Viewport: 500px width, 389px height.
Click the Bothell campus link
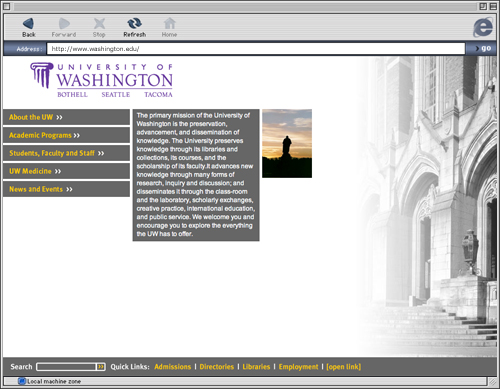pos(72,95)
